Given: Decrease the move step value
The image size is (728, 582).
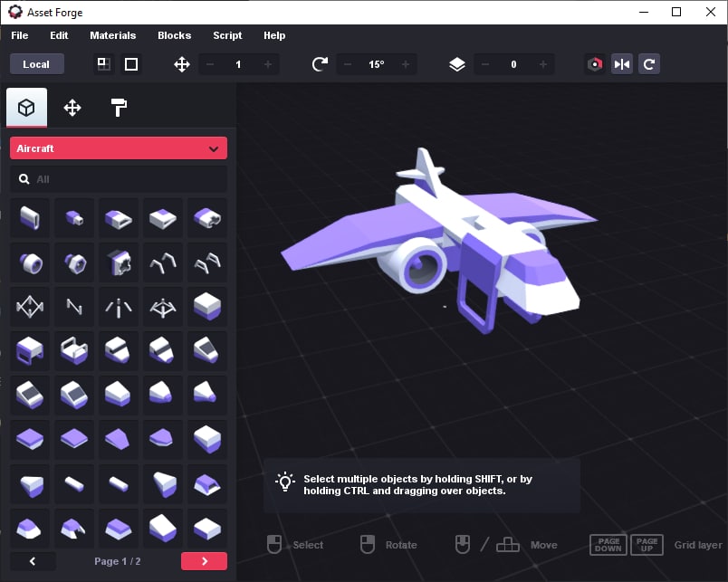Looking at the screenshot, I should (210, 64).
